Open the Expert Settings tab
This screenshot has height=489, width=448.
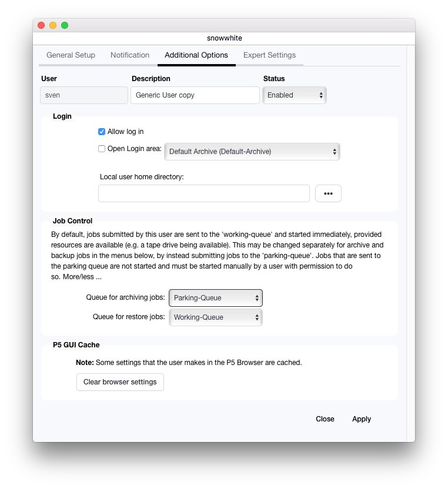tap(269, 55)
